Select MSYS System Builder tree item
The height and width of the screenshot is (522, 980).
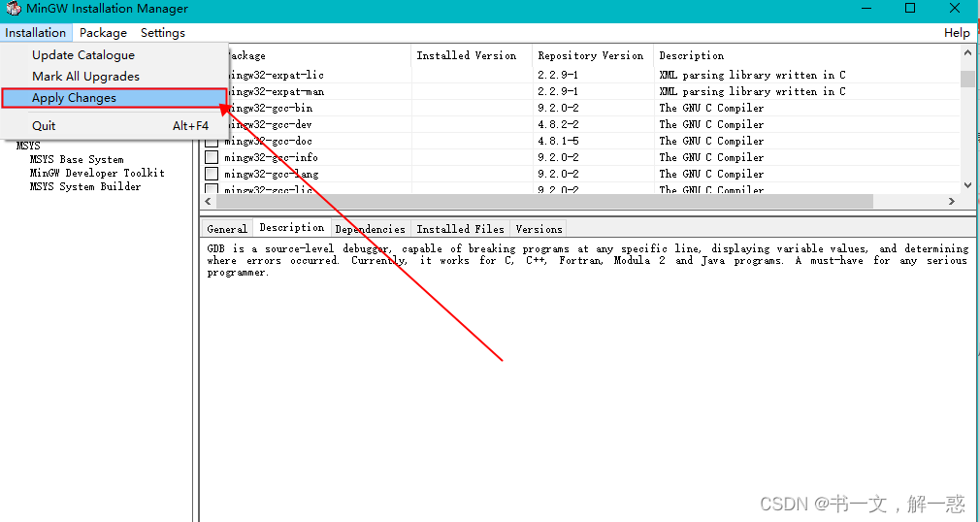(x=85, y=187)
